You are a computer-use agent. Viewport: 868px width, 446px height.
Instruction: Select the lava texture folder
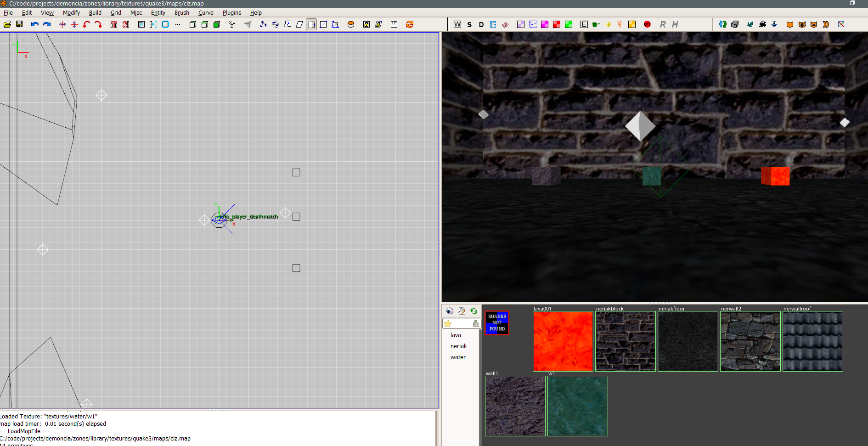pyautogui.click(x=456, y=335)
